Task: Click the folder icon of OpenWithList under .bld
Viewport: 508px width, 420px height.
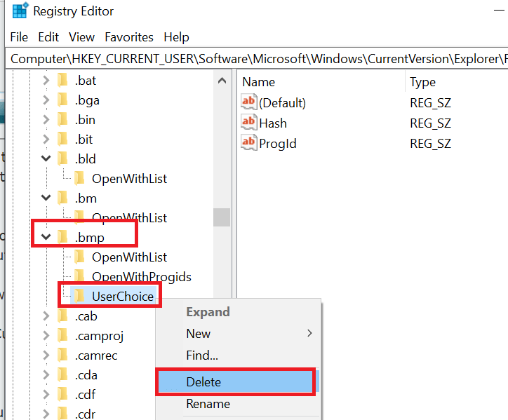Action: tap(79, 178)
